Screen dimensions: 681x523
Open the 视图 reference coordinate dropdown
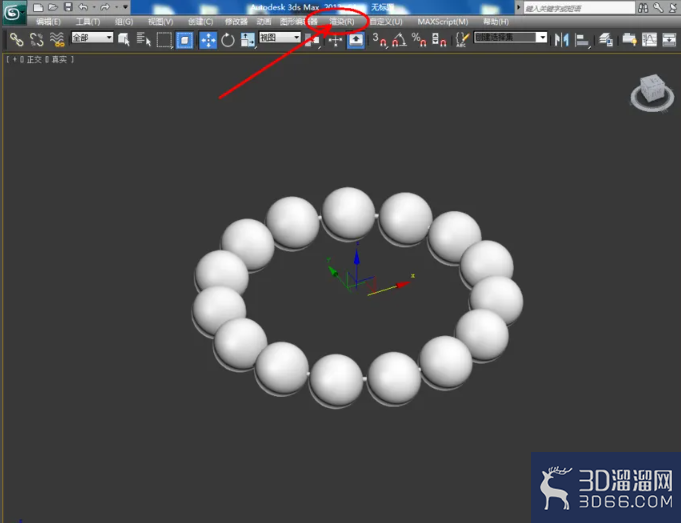[x=280, y=38]
